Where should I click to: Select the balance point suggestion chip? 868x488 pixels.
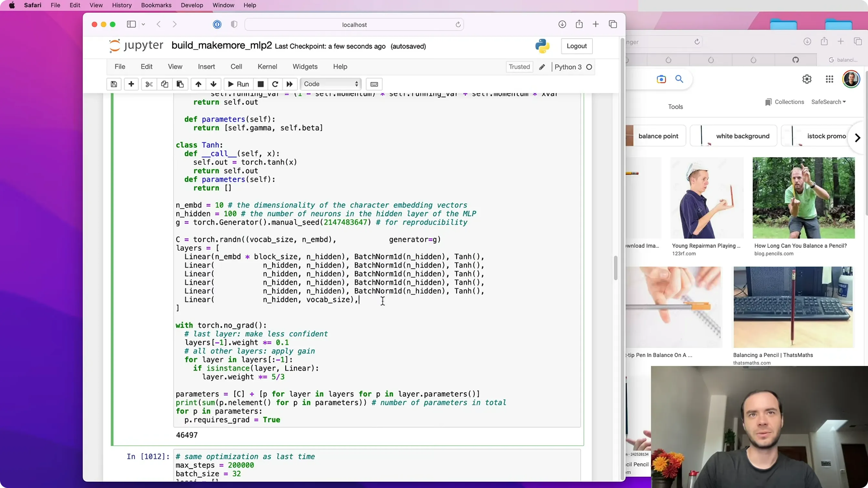[x=656, y=136]
